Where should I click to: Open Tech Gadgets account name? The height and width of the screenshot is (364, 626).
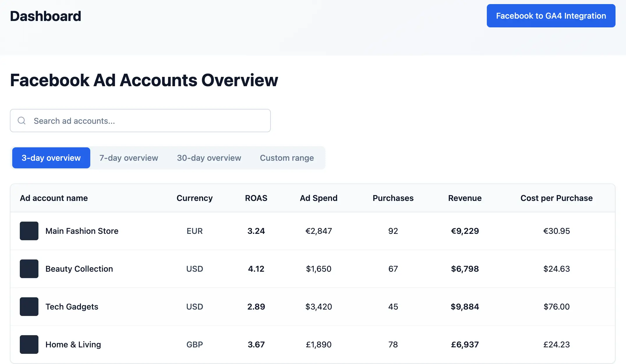(72, 307)
